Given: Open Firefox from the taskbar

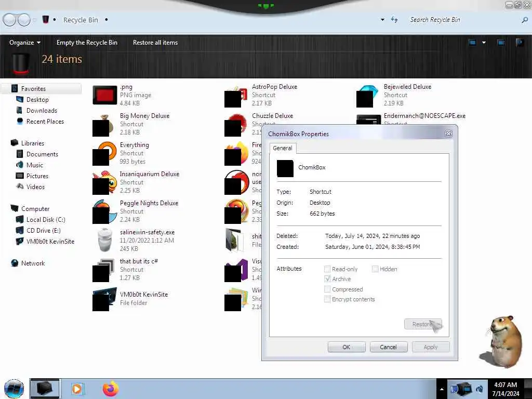Looking at the screenshot, I should [x=111, y=389].
